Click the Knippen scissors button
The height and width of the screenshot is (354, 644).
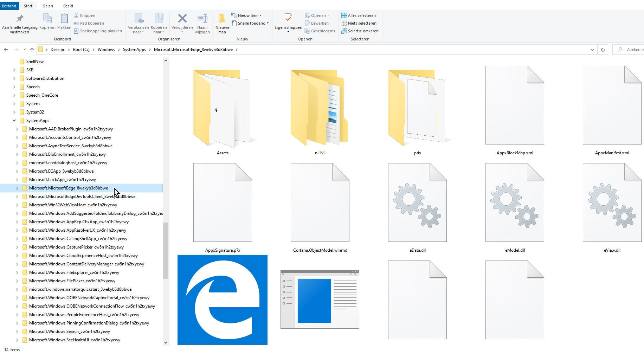(85, 15)
